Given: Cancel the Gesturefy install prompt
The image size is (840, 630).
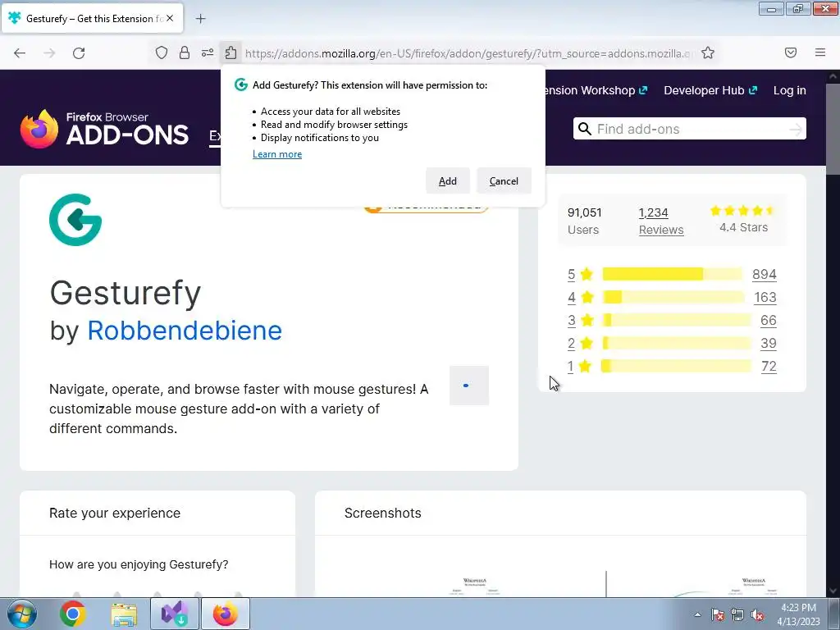Looking at the screenshot, I should (504, 181).
